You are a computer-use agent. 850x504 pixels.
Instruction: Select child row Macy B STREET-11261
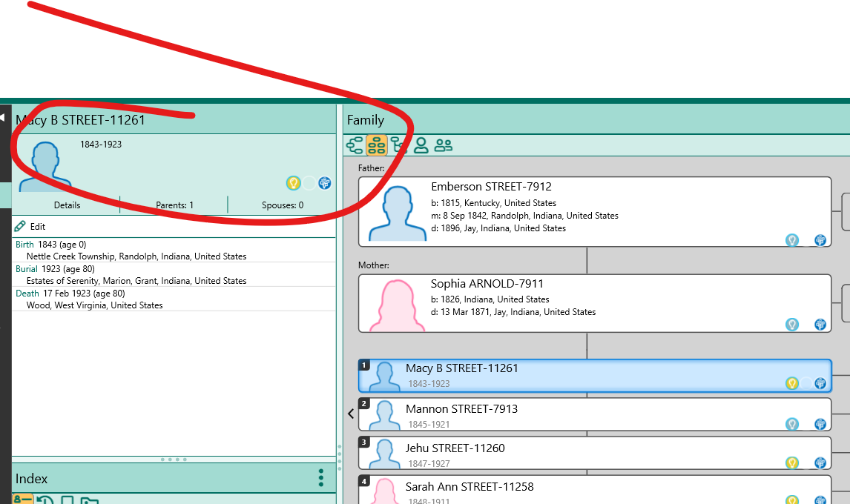click(595, 376)
